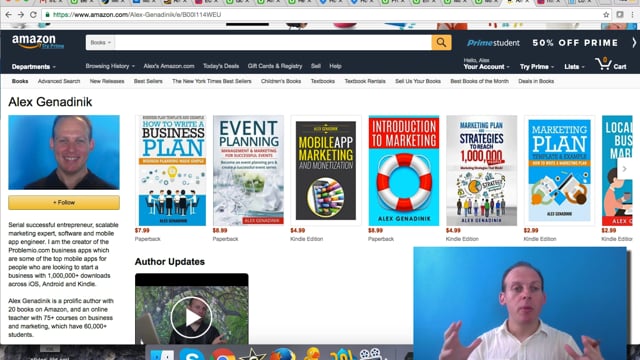Open the shopping cart icon

611,64
